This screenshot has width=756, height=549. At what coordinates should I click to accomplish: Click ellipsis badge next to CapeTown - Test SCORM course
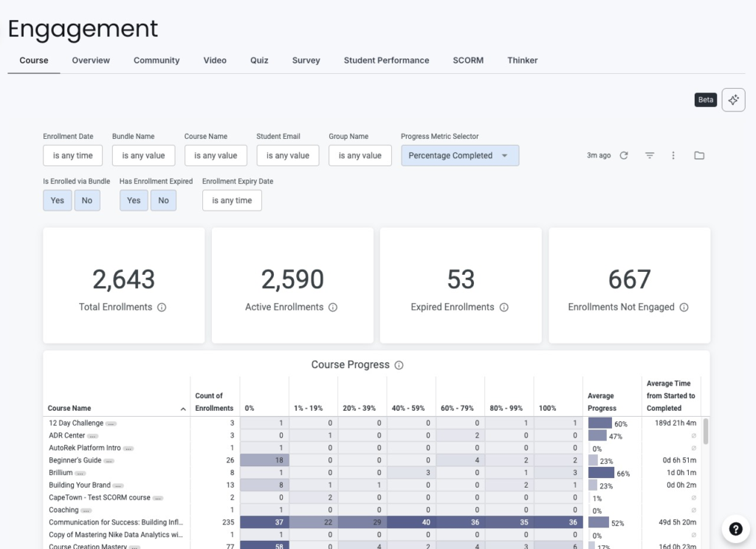[158, 498]
